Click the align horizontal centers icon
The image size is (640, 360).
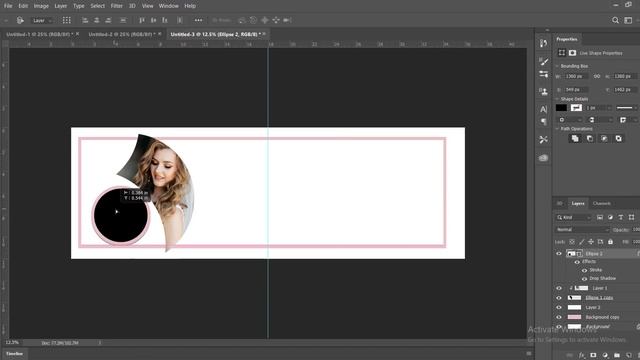[97, 20]
